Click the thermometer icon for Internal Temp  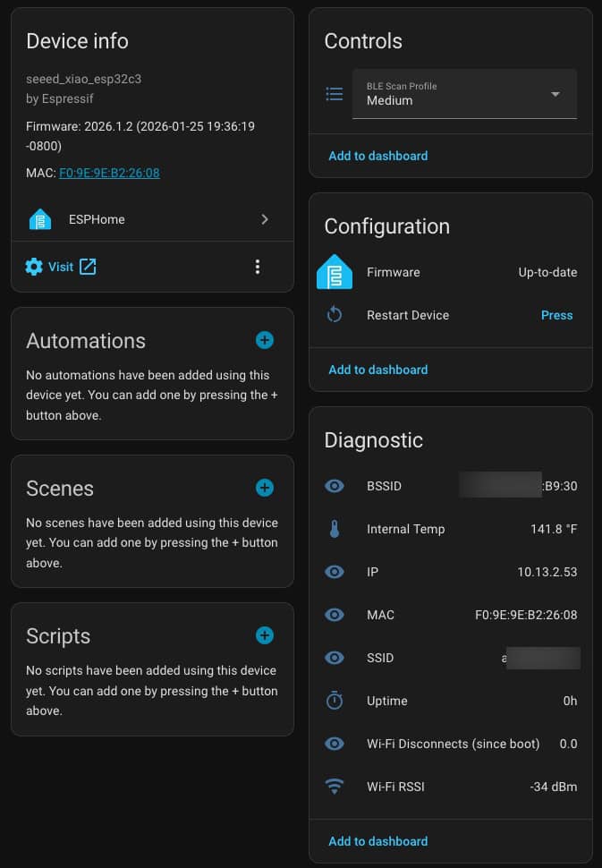335,529
